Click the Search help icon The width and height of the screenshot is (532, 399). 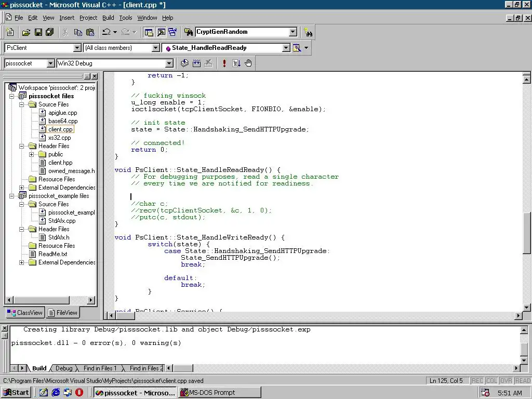point(308,32)
